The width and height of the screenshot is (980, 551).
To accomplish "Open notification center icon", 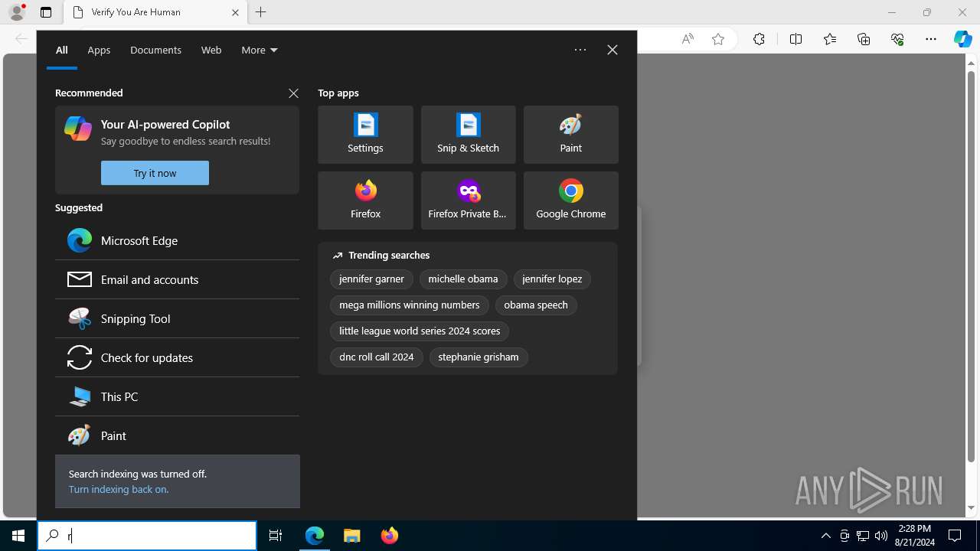I will coord(955,536).
